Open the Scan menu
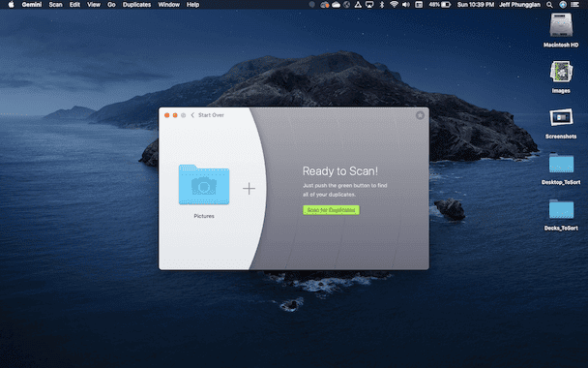This screenshot has height=368, width=588. pyautogui.click(x=55, y=5)
